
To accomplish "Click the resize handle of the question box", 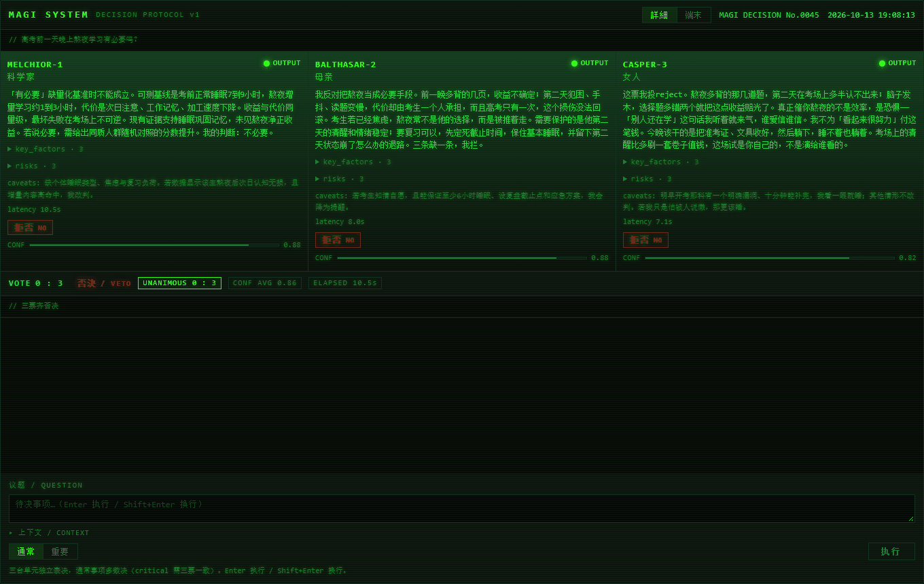I will [910, 518].
